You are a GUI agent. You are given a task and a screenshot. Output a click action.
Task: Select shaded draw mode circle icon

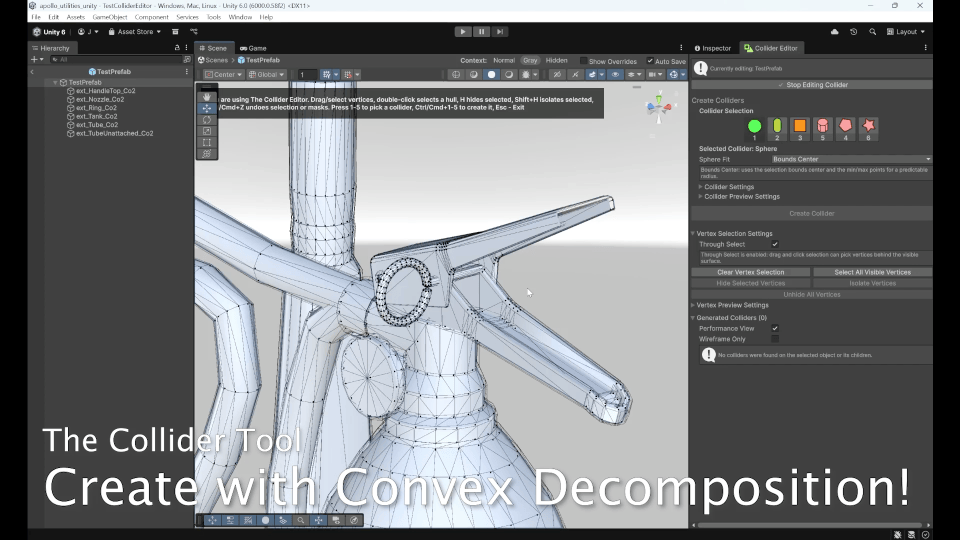coord(491,75)
